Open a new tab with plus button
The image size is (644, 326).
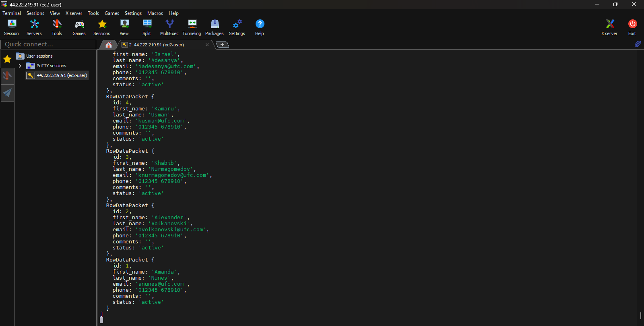coord(223,45)
